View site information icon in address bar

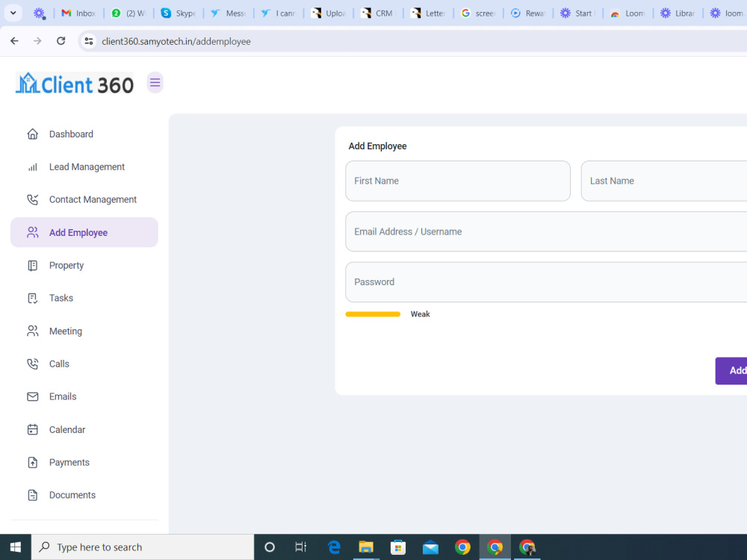[89, 41]
